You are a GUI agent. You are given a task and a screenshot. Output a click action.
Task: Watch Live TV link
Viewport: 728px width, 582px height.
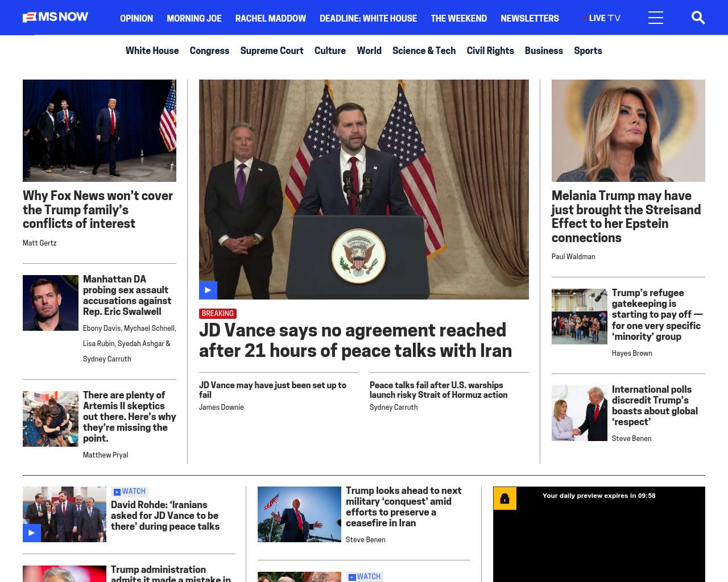[x=602, y=18]
